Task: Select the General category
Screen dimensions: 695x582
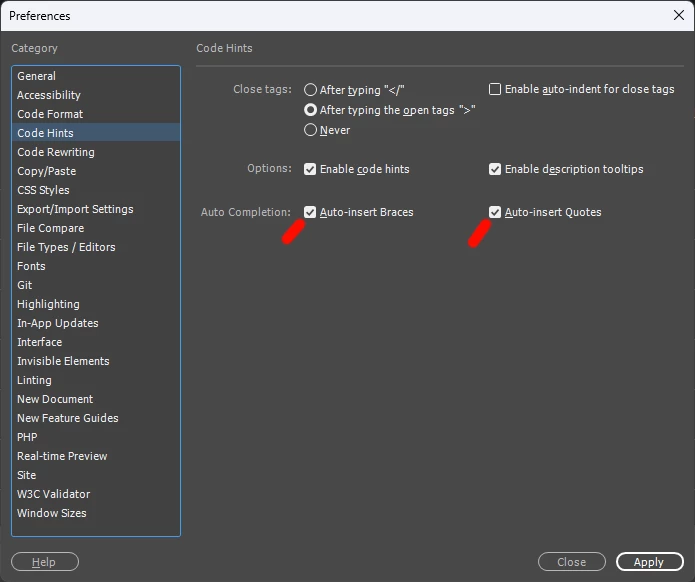Action: tap(96, 76)
